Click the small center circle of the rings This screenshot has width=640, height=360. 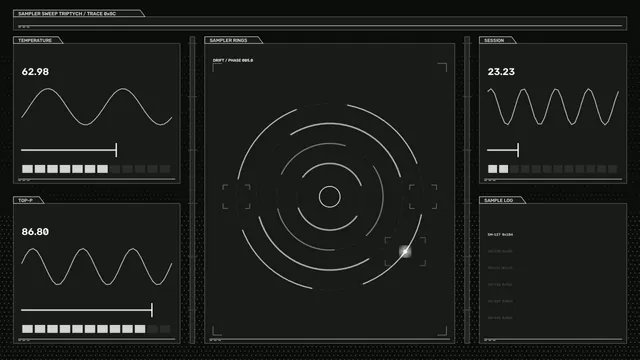tap(329, 197)
